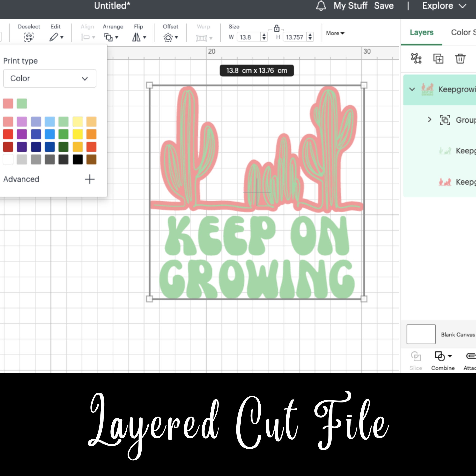Duplicate the layer with the copy icon
The image size is (476, 476).
(x=439, y=58)
